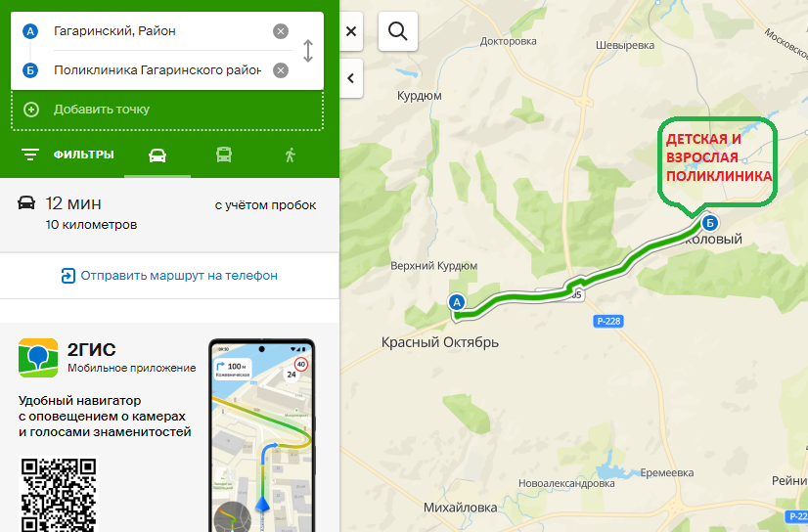Clear the Поликлиника destination field
The height and width of the screenshot is (532, 808).
281,70
